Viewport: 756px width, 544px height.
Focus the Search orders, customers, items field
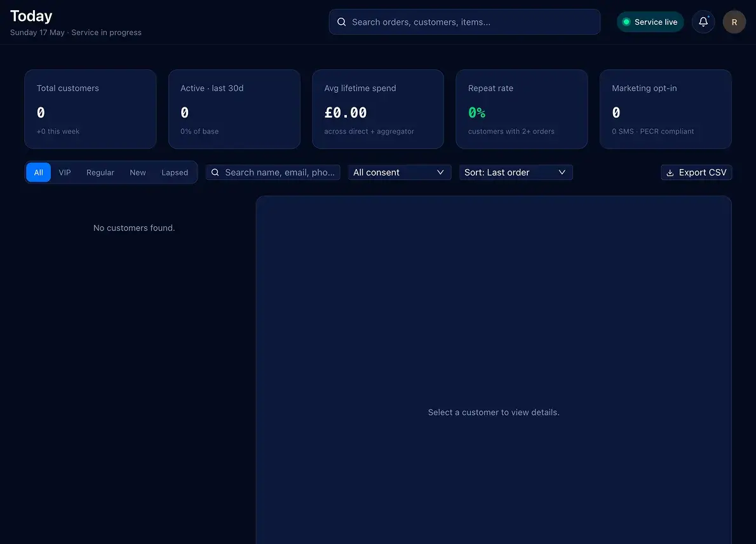tap(464, 22)
